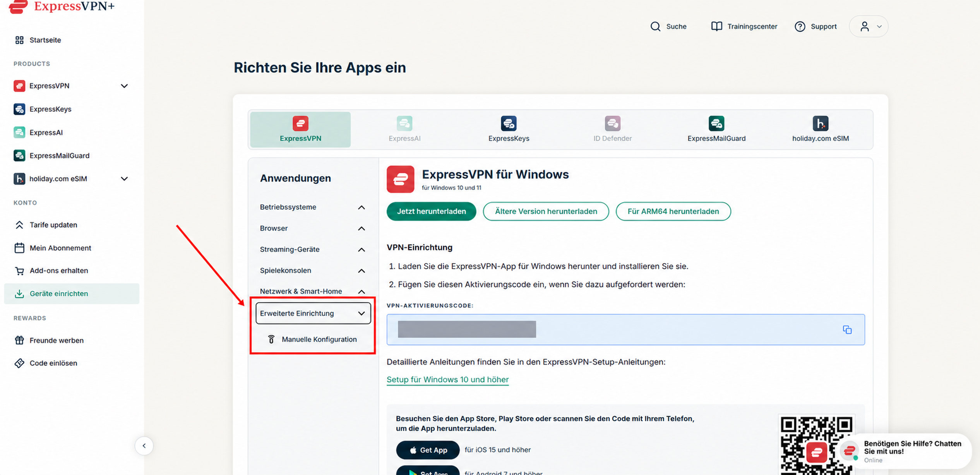Click Ältere Version herunterladen
980x475 pixels.
tap(546, 211)
